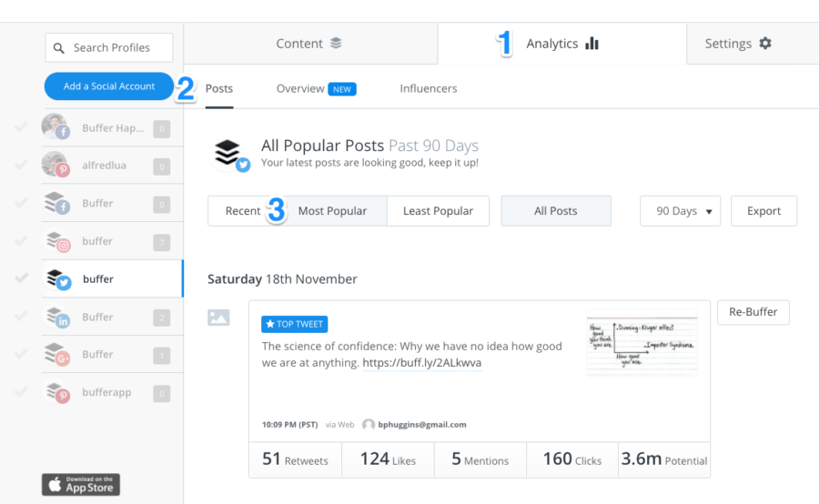Toggle checkmark for buffer Twitter profile

tap(21, 278)
